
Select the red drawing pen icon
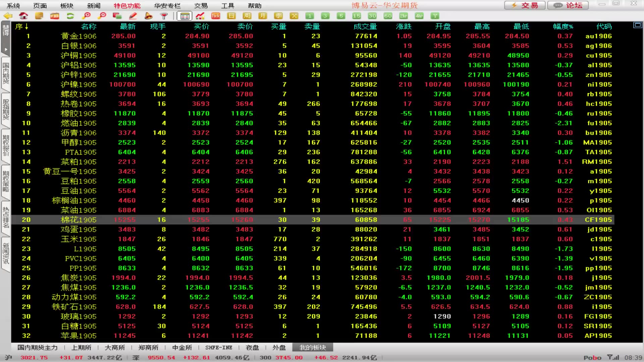pyautogui.click(x=133, y=16)
